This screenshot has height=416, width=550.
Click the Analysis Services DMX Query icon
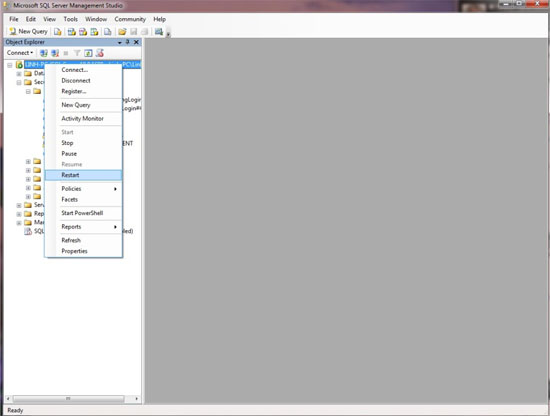coord(83,32)
